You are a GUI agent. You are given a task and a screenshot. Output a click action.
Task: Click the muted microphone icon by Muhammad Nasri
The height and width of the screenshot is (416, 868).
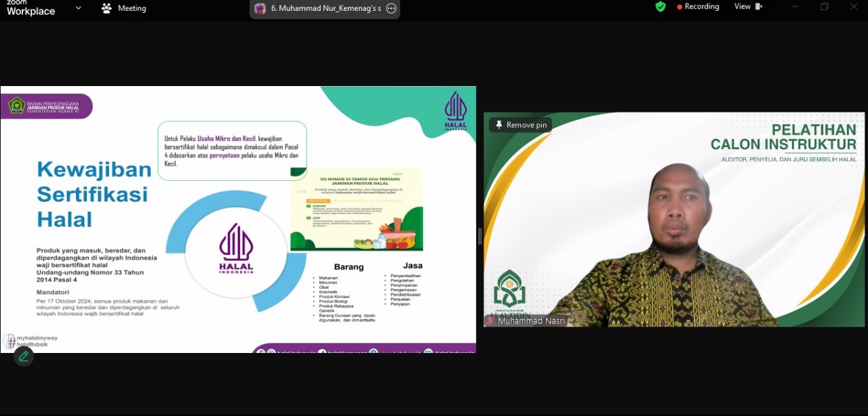click(490, 321)
